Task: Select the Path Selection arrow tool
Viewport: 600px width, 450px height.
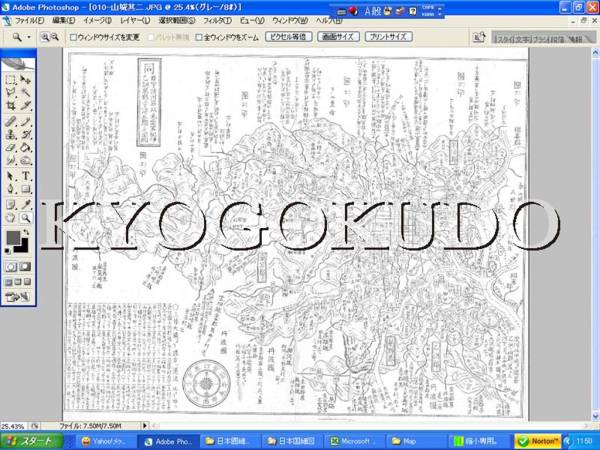Action: coord(11,176)
